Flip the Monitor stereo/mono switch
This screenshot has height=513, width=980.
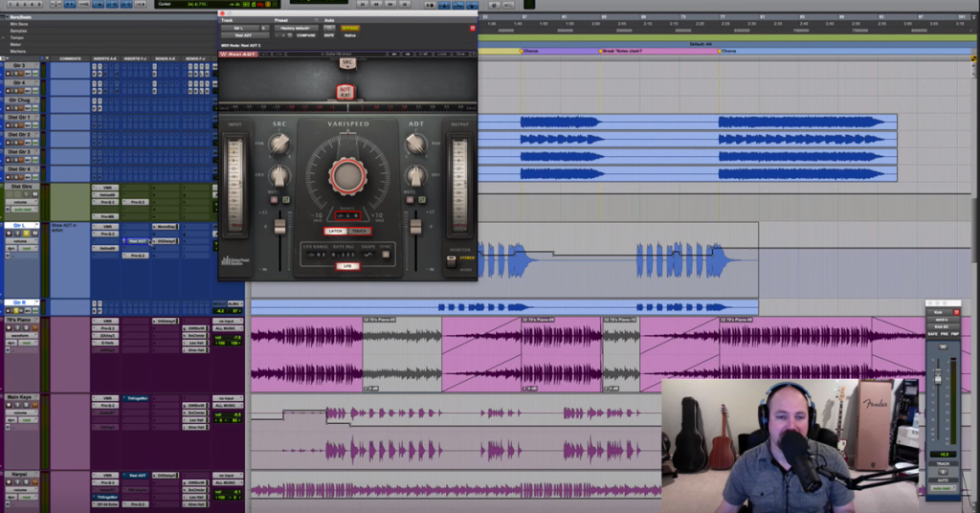point(452,261)
